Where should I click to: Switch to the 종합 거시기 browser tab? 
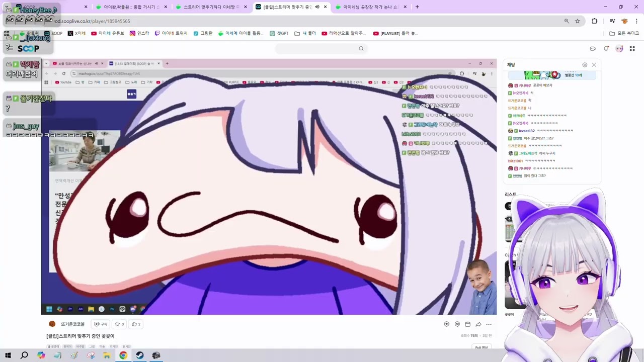132,7
